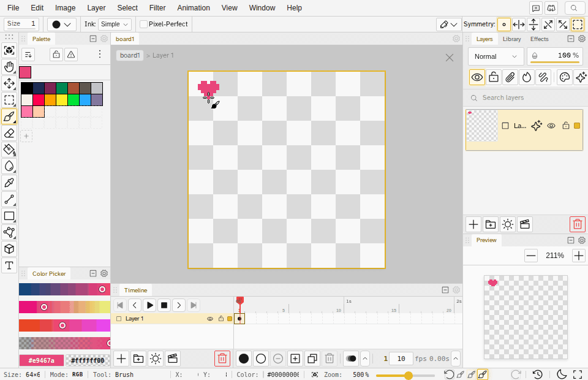Stop the animation playback
Screen dimensions: 588x380
(164, 305)
